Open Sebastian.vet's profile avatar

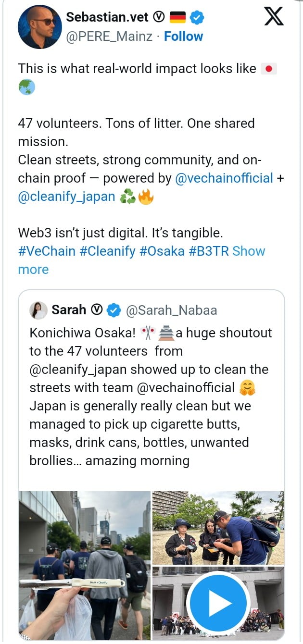pyautogui.click(x=40, y=27)
